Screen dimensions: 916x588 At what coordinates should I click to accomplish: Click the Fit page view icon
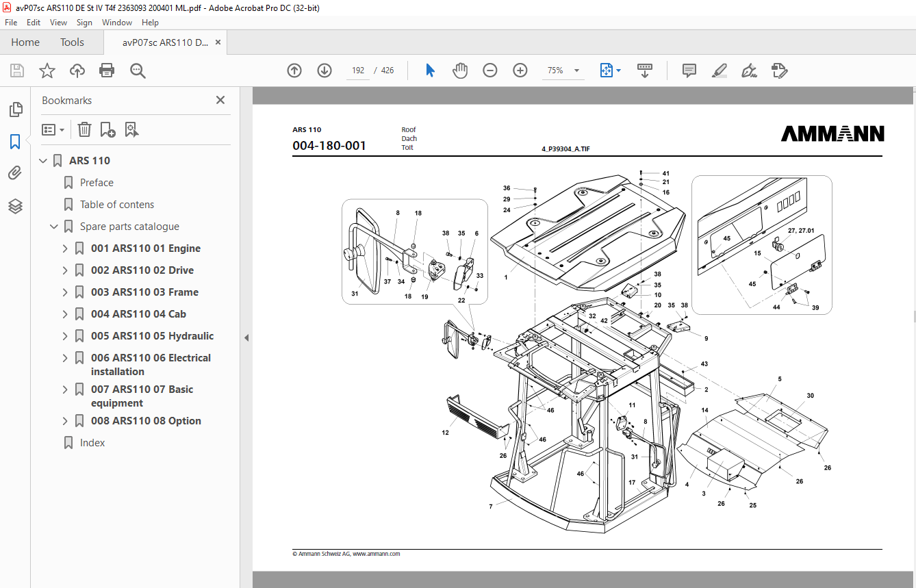606,71
